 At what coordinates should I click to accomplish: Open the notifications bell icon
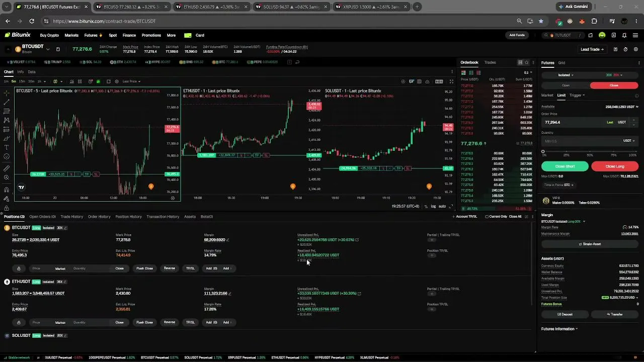[624, 35]
